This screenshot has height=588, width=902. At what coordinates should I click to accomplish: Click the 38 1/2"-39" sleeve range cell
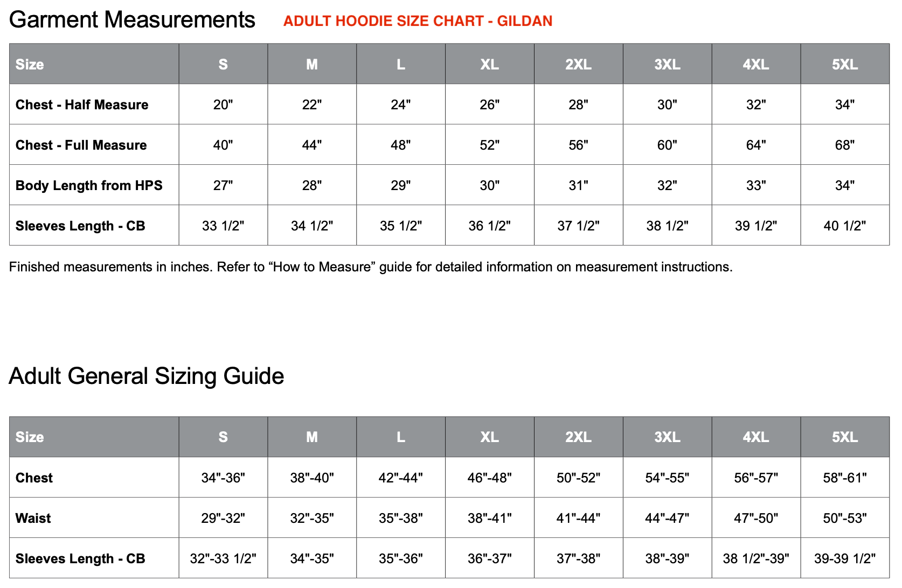click(x=755, y=558)
